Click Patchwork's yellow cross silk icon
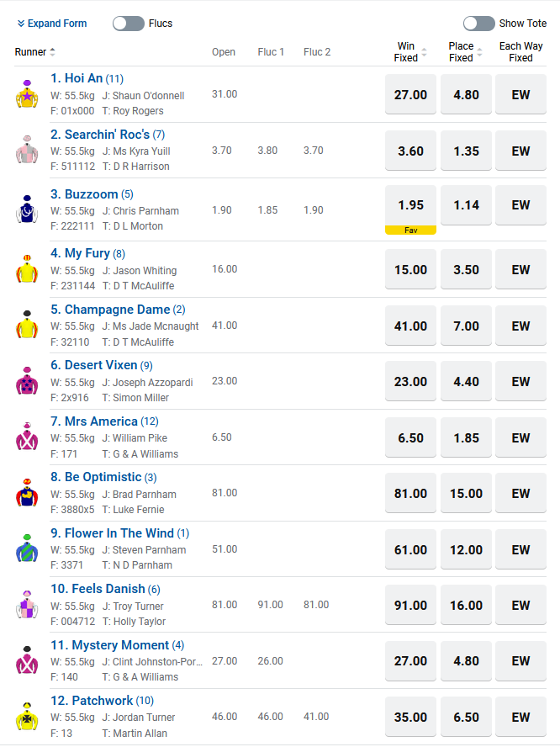This screenshot has width=560, height=747. (27, 716)
